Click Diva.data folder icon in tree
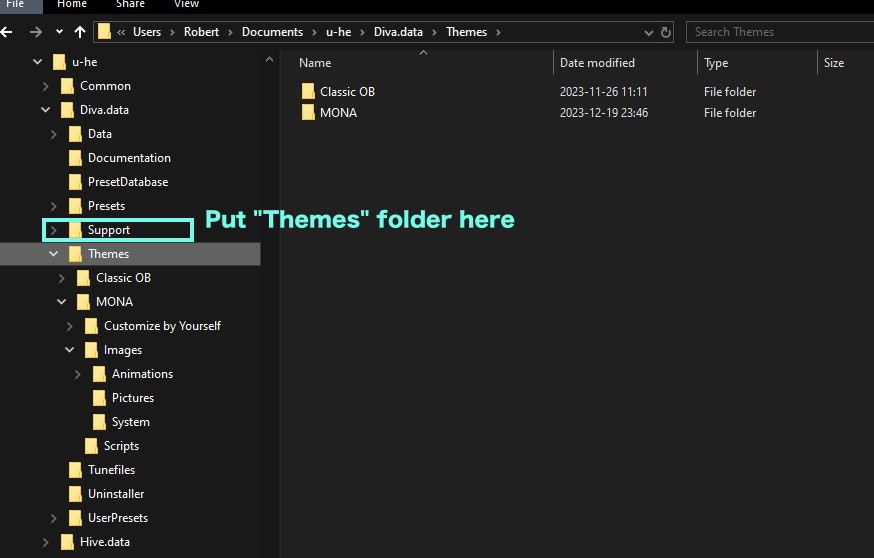 pyautogui.click(x=67, y=110)
